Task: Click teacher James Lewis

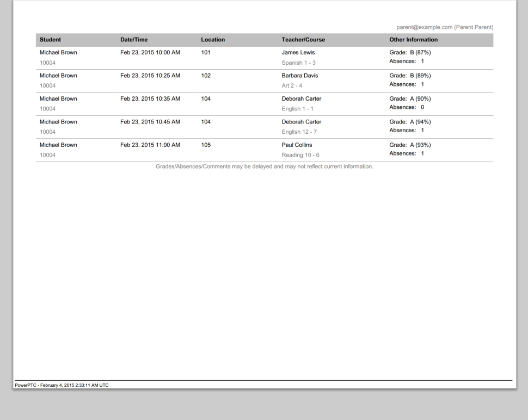Action: click(x=298, y=52)
